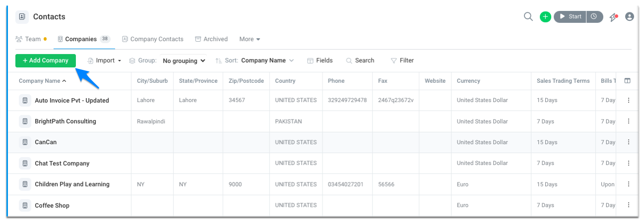This screenshot has height=223, width=644.
Task: Open three-dot menu for CanCan row
Action: point(629,142)
